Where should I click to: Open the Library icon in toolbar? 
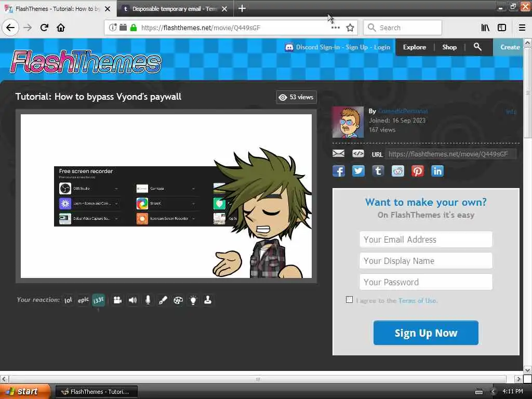(485, 28)
